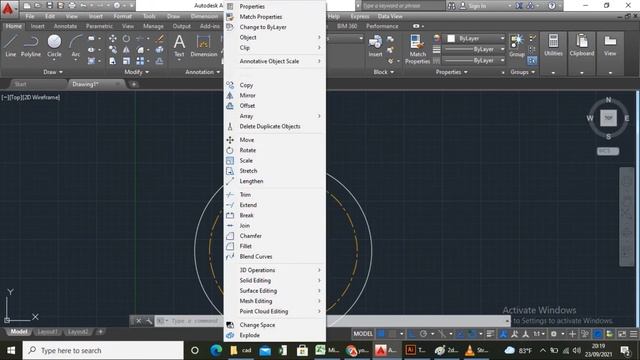640x360 pixels.
Task: Click the AutoCAD application logo button
Action: coord(8,8)
